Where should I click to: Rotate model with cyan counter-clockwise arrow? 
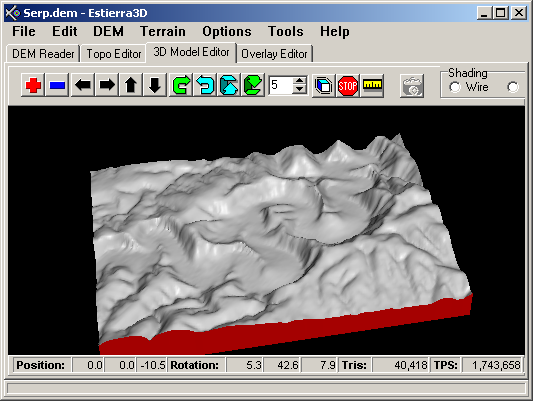point(205,85)
